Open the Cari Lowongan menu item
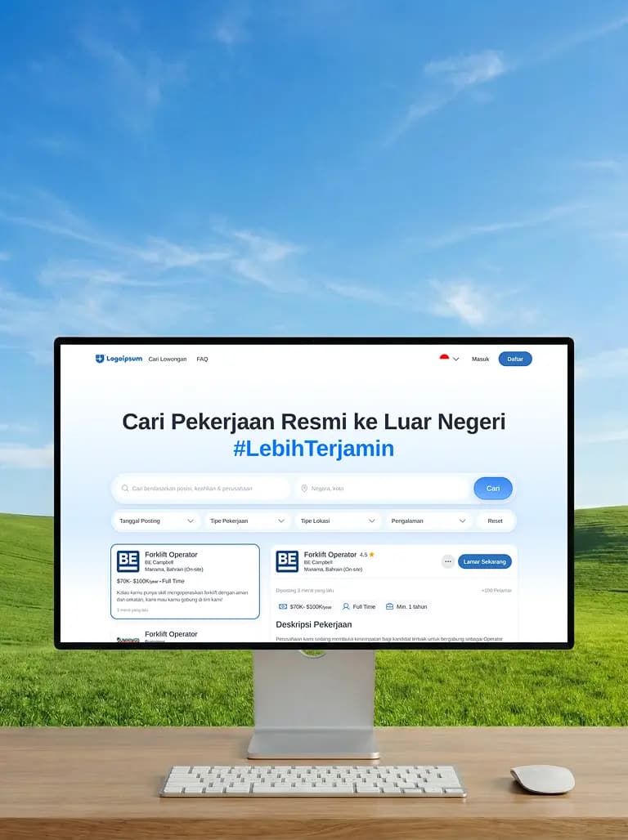The width and height of the screenshot is (628, 840). coord(168,359)
